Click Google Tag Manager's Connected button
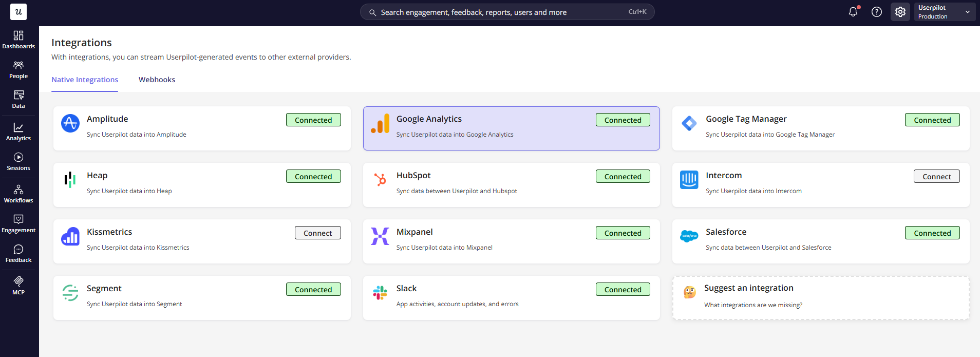Viewport: 980px width, 357px height. 932,120
